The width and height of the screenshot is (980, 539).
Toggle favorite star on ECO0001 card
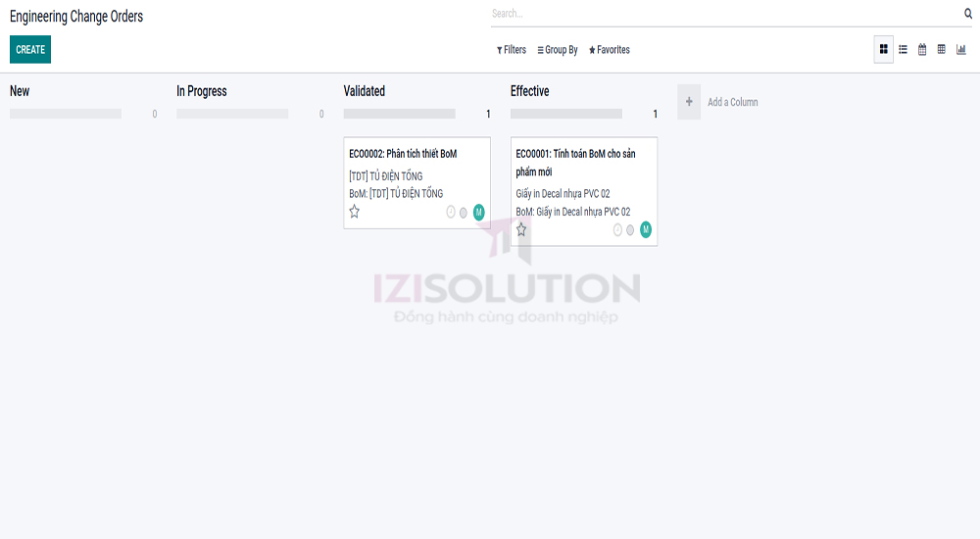521,230
